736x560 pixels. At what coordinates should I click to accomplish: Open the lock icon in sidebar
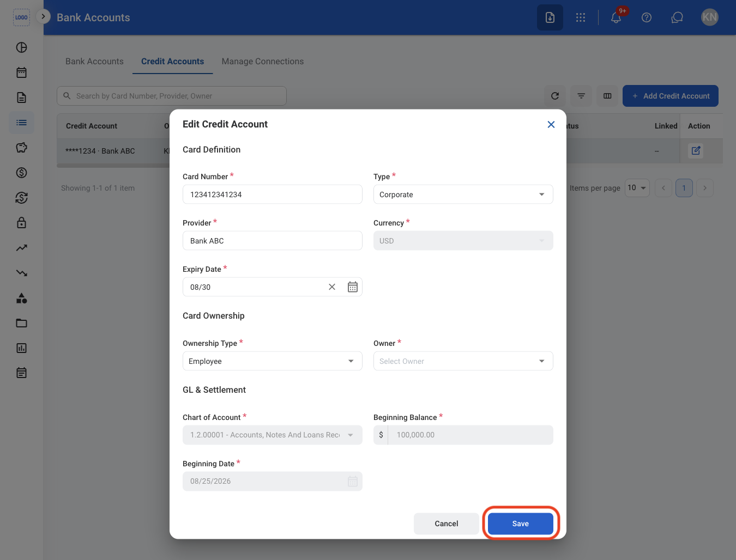point(21,223)
